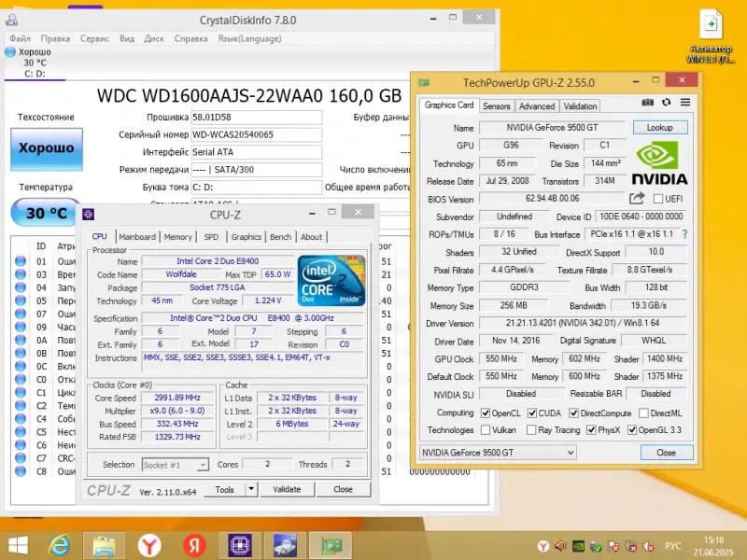Open the Сервис menu

point(94,38)
